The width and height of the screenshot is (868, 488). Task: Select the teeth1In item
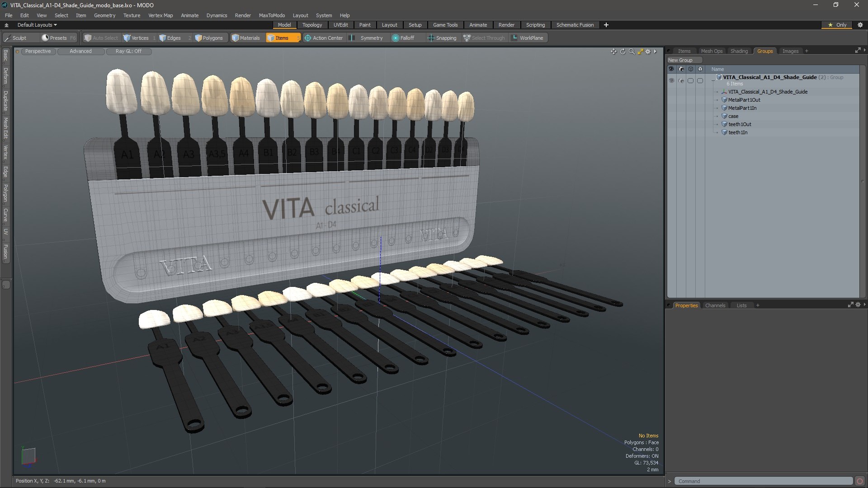point(737,132)
